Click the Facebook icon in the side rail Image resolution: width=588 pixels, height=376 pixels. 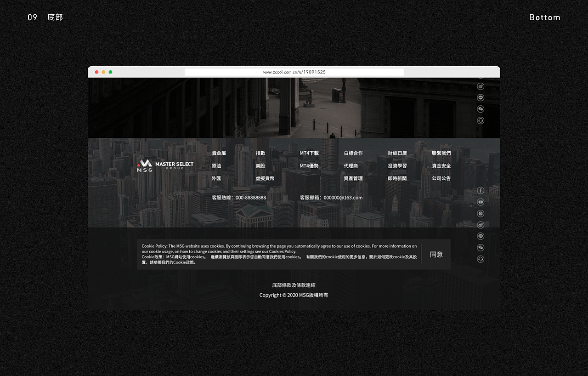[481, 190]
